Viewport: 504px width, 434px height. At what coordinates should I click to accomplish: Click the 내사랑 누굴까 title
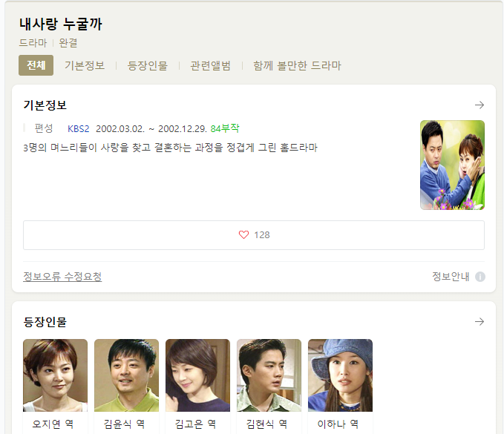[61, 24]
